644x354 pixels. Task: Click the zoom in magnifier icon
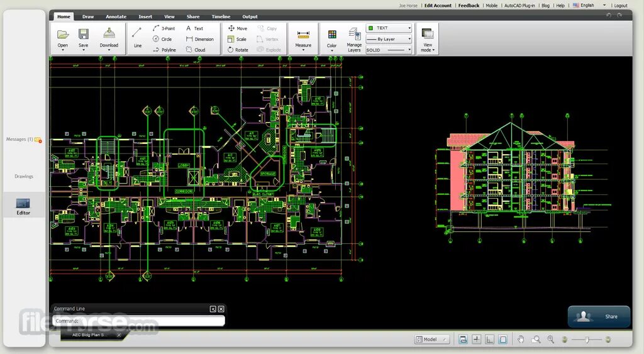coord(551,339)
